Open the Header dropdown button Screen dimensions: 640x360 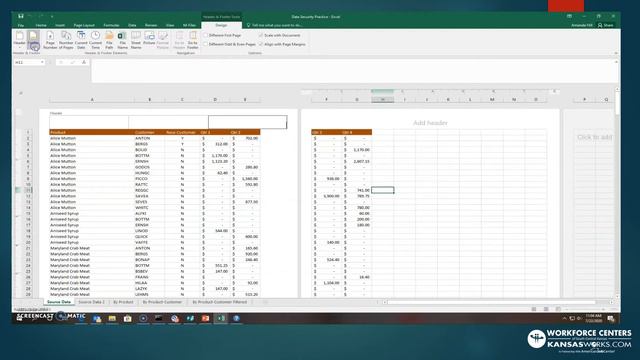click(20, 40)
